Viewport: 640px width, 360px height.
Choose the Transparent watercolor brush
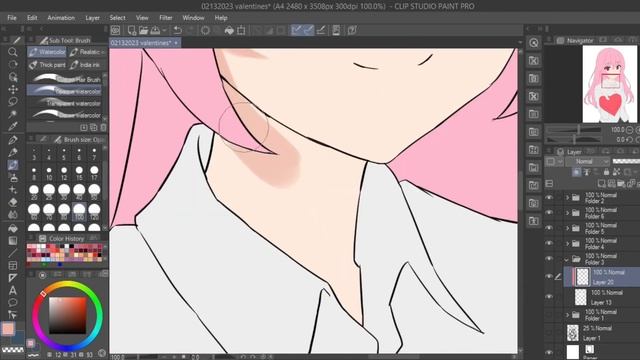pos(64,103)
